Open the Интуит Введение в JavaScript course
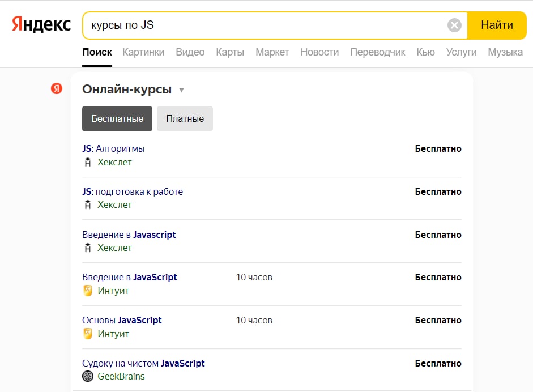Viewport: 533px width, 392px height. coord(130,277)
